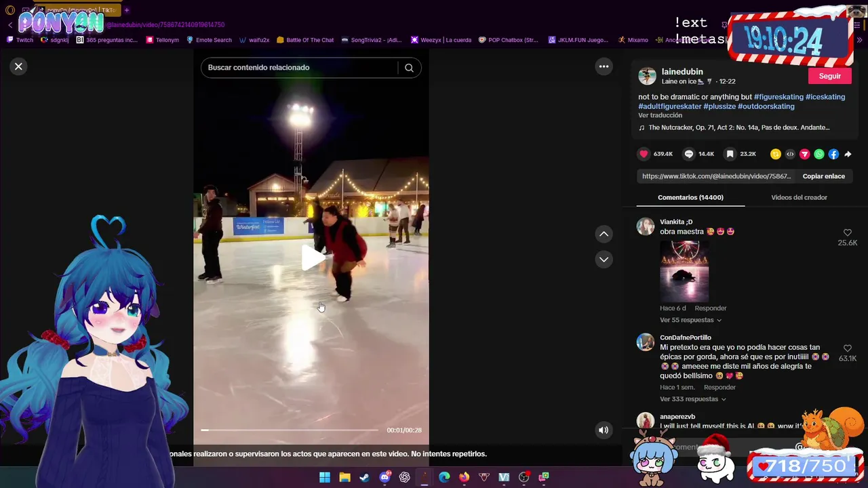Click the search magnifier icon
This screenshot has height=488, width=868.
[x=409, y=68]
